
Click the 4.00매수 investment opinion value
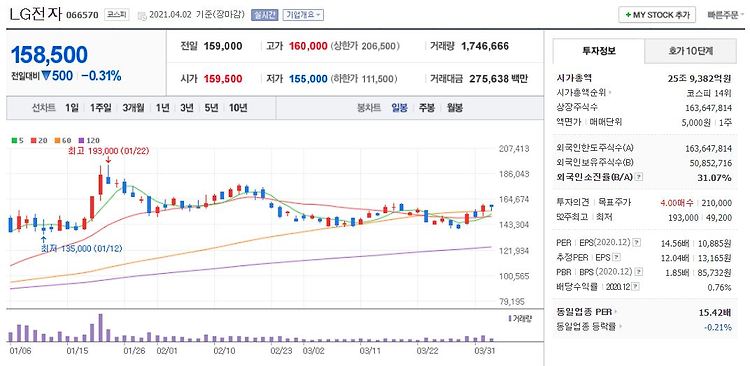678,203
